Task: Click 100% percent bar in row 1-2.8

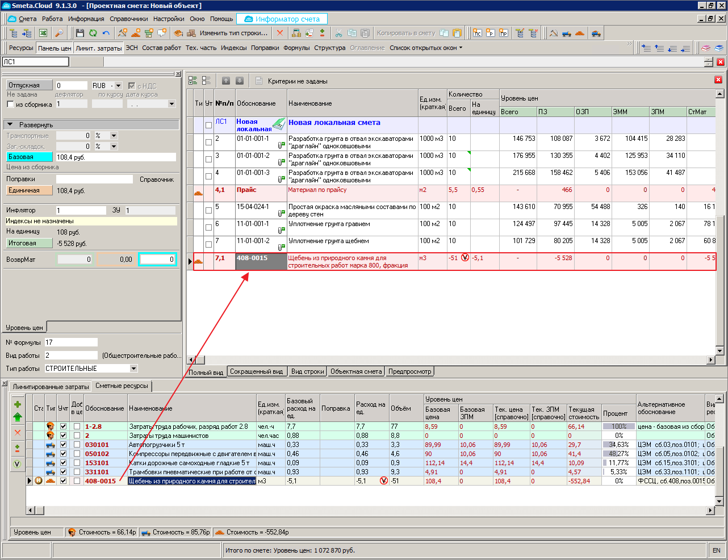Action: point(619,426)
